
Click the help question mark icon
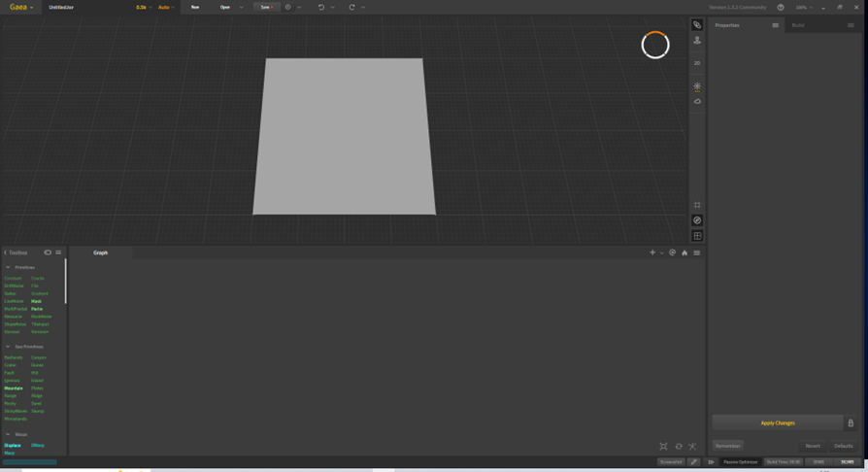(781, 7)
